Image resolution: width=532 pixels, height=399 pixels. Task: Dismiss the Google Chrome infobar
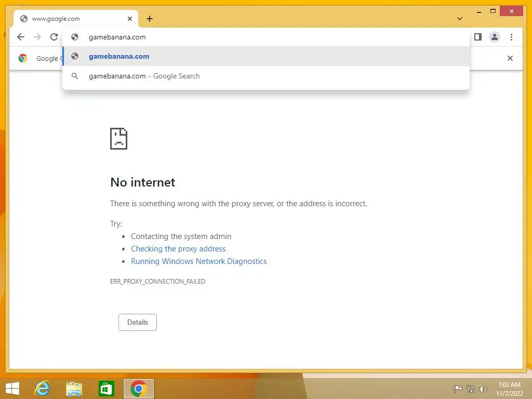(510, 58)
